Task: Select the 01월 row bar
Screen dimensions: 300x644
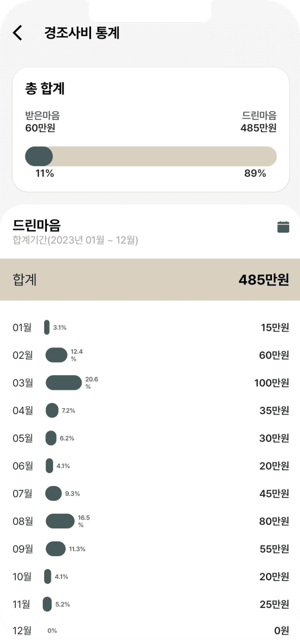Action: pos(47,327)
